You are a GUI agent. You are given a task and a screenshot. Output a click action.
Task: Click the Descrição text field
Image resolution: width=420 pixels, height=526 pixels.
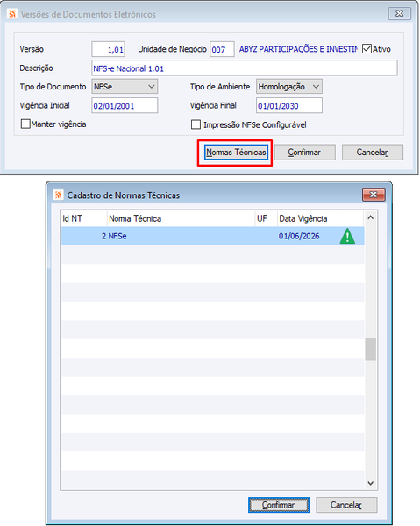(245, 68)
